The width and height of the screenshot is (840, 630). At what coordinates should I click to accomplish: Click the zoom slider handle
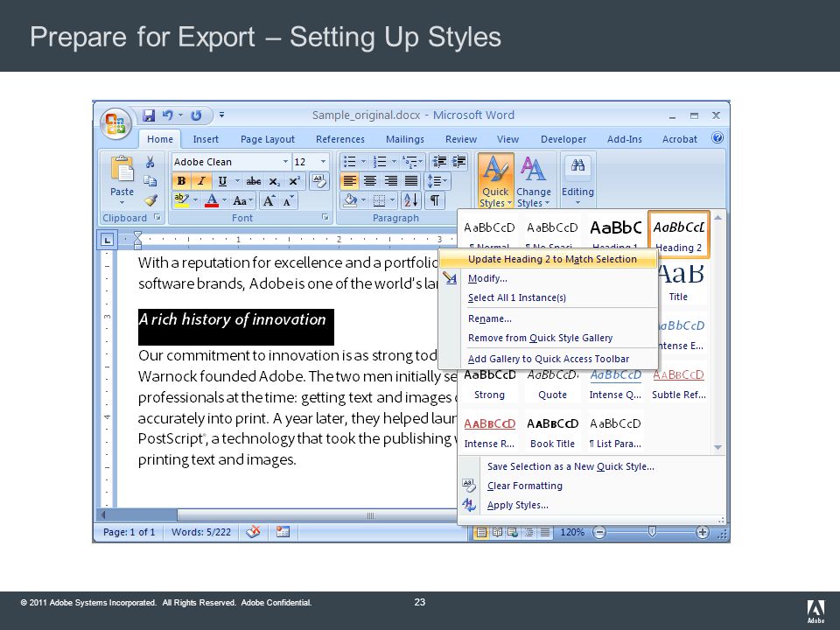pos(652,531)
